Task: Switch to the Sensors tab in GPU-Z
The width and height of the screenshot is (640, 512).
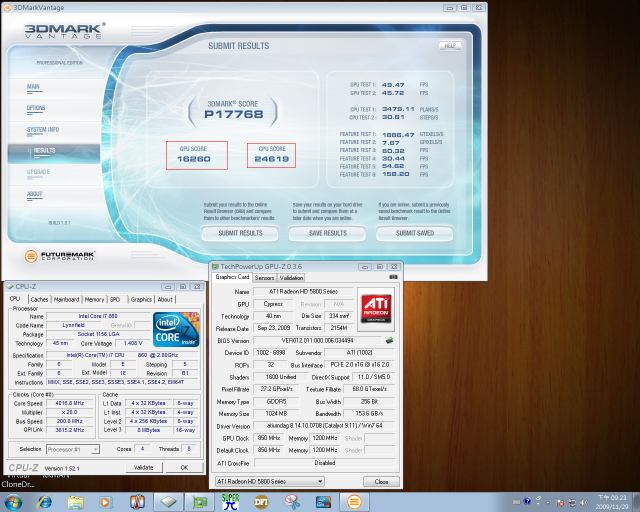Action: (x=264, y=278)
